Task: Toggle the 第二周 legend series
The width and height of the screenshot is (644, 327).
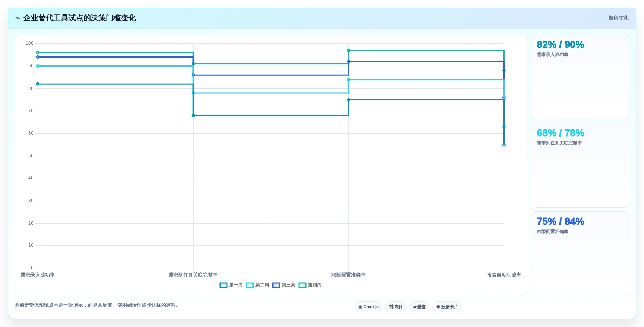Action: [257, 285]
